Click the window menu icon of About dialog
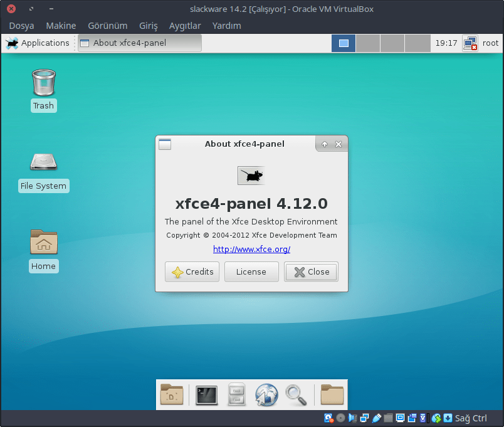This screenshot has height=427, width=504. pos(165,144)
